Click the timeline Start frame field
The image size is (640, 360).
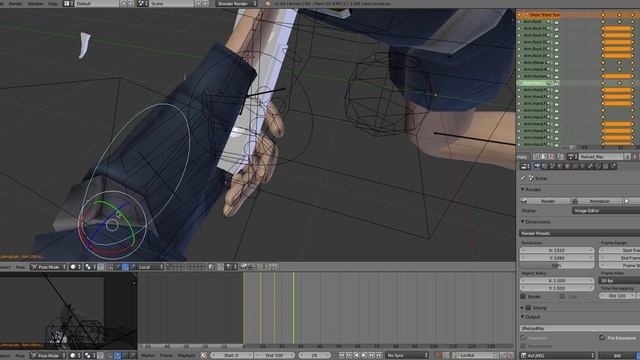232,356
